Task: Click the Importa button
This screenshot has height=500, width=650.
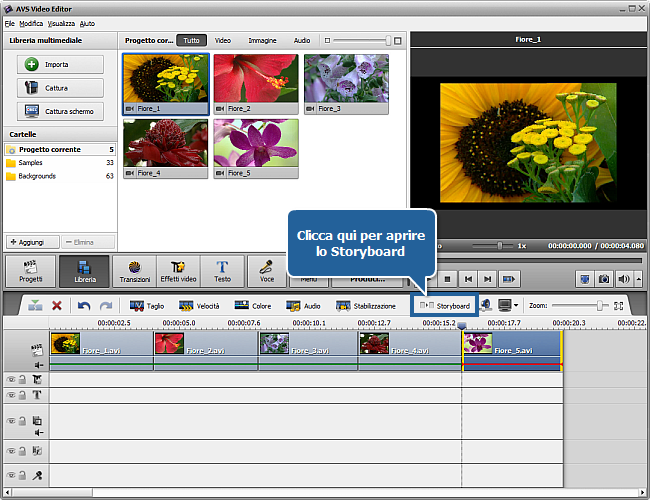Action: pos(59,64)
